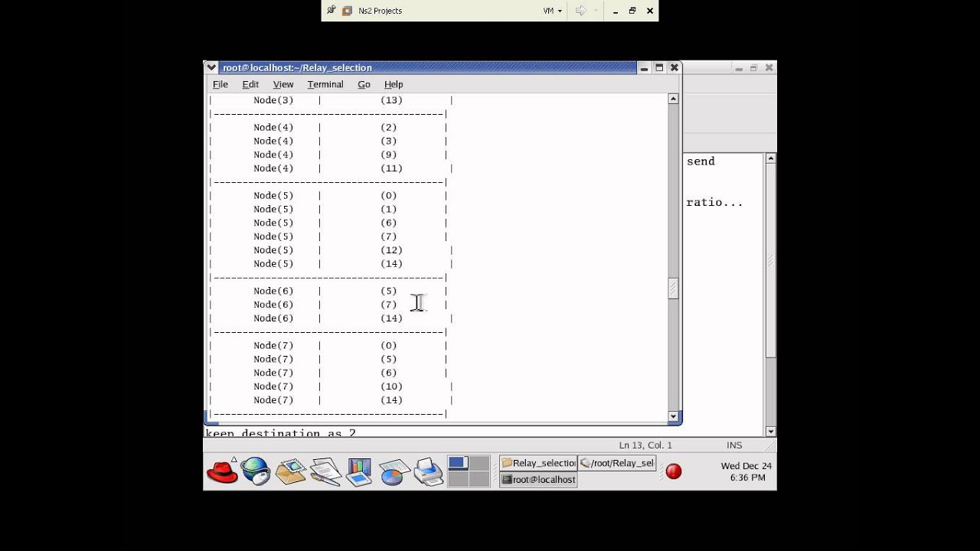The width and height of the screenshot is (980, 551).
Task: Minimize the Relay_selection terminal window
Action: point(645,68)
